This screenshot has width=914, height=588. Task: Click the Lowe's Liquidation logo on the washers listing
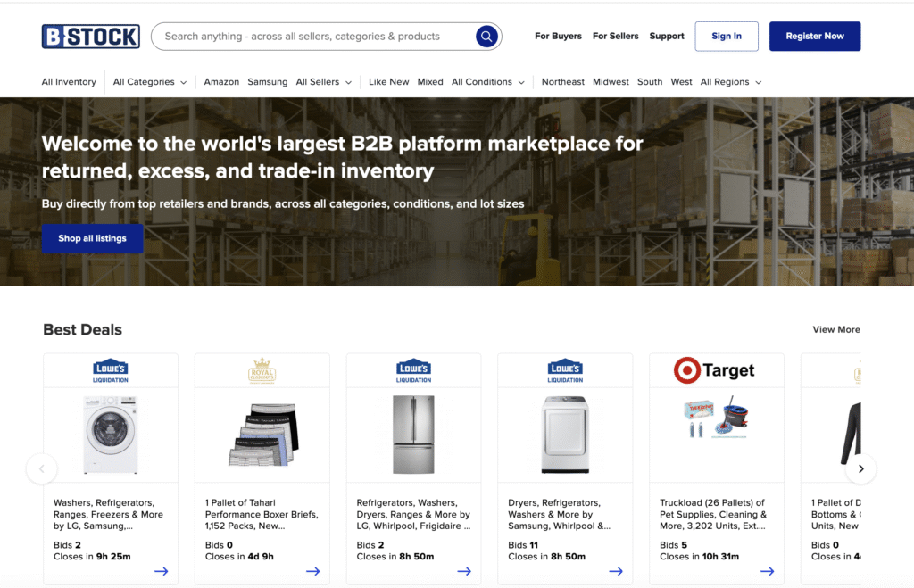pos(110,369)
